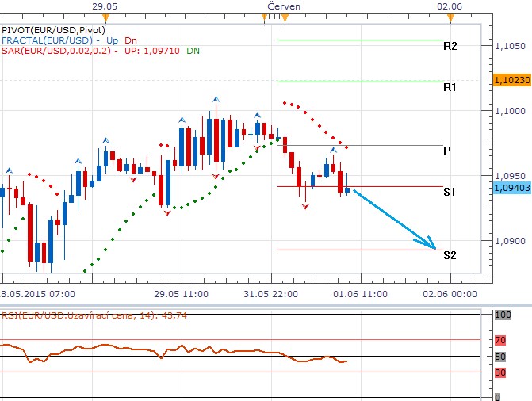532x401 pixels.
Task: Click the green DN label in SAR legend
Action: click(x=193, y=51)
